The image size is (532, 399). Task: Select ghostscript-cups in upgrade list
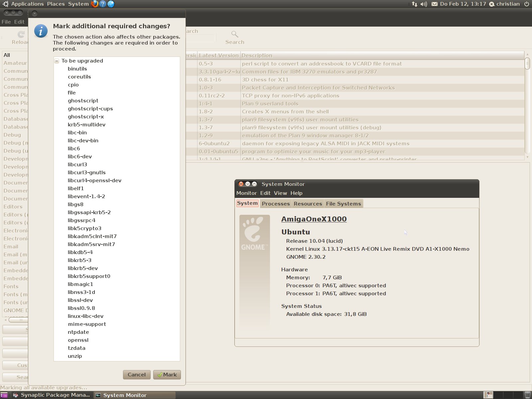click(90, 109)
